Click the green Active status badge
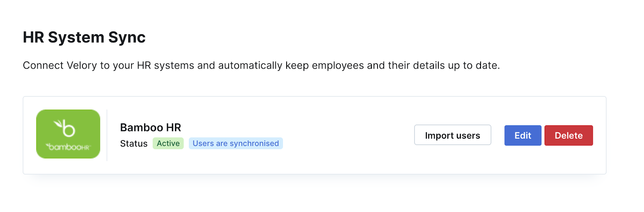This screenshot has width=644, height=212. coord(168,143)
